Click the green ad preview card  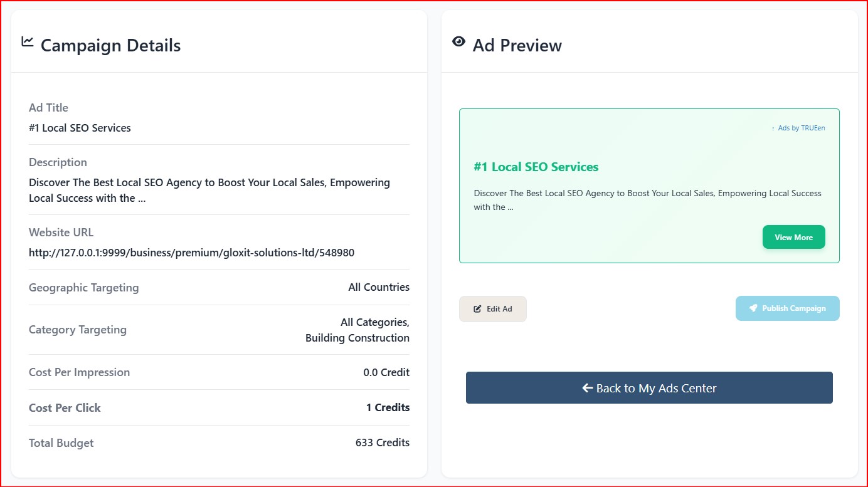649,186
